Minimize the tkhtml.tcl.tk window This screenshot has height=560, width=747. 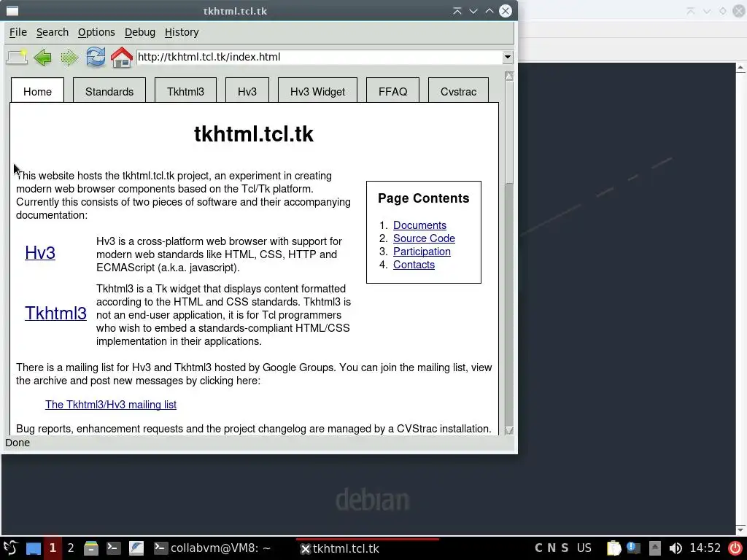click(x=473, y=11)
